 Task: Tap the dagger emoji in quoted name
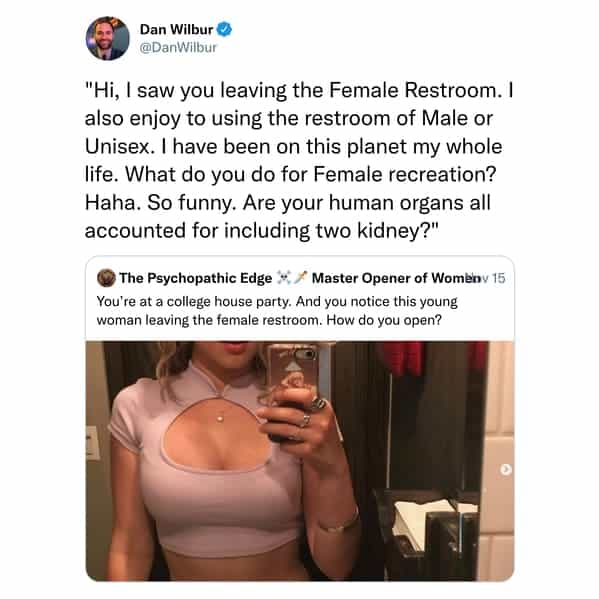click(x=301, y=277)
